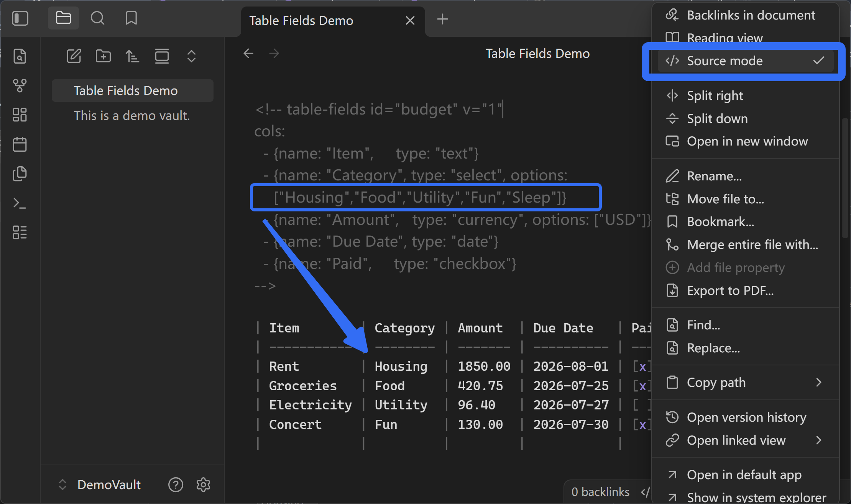851x504 pixels.
Task: Click the '420.75' amount cell
Action: click(x=480, y=386)
